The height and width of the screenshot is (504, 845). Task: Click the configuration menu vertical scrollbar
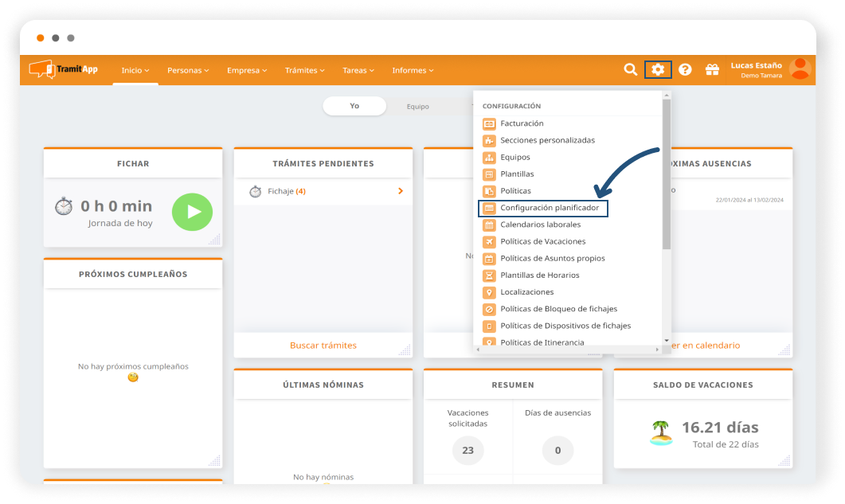pyautogui.click(x=667, y=175)
